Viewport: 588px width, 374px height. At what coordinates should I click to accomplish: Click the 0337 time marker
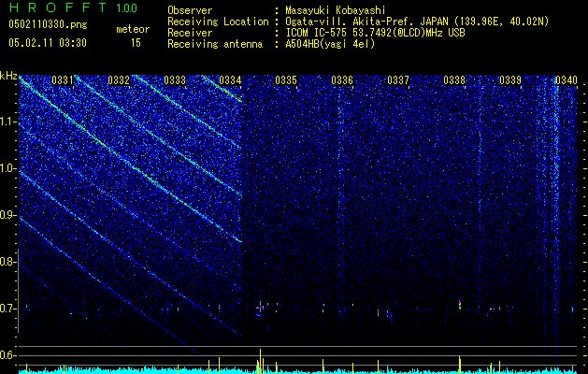click(x=398, y=80)
